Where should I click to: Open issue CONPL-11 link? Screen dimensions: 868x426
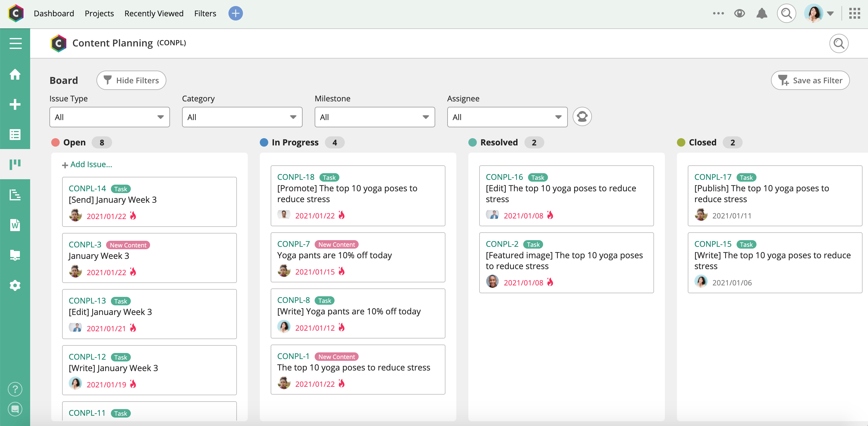87,413
